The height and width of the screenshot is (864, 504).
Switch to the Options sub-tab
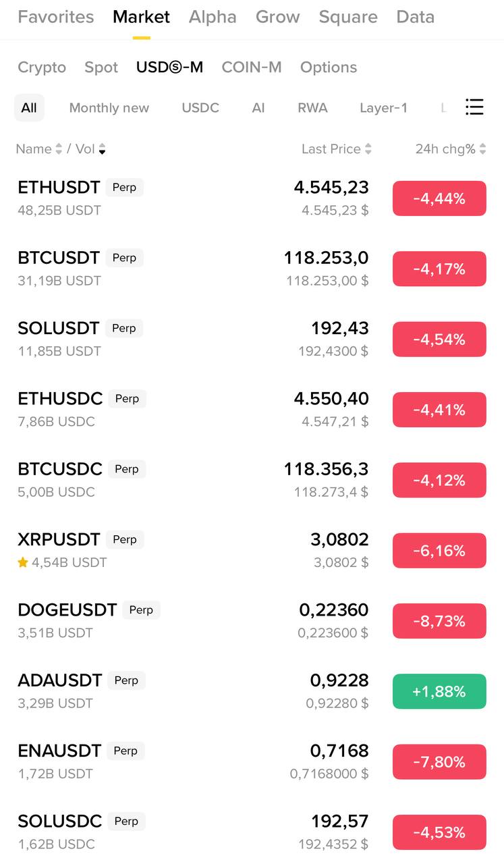[x=329, y=67]
